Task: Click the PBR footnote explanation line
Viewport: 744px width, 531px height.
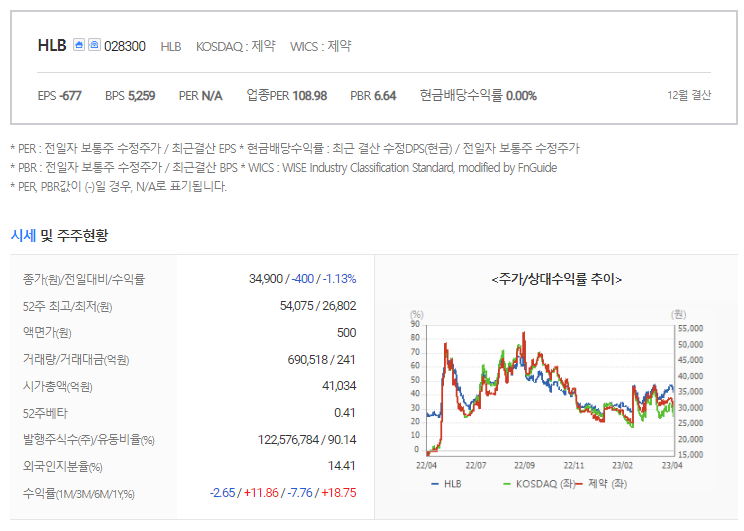Action: click(x=284, y=168)
